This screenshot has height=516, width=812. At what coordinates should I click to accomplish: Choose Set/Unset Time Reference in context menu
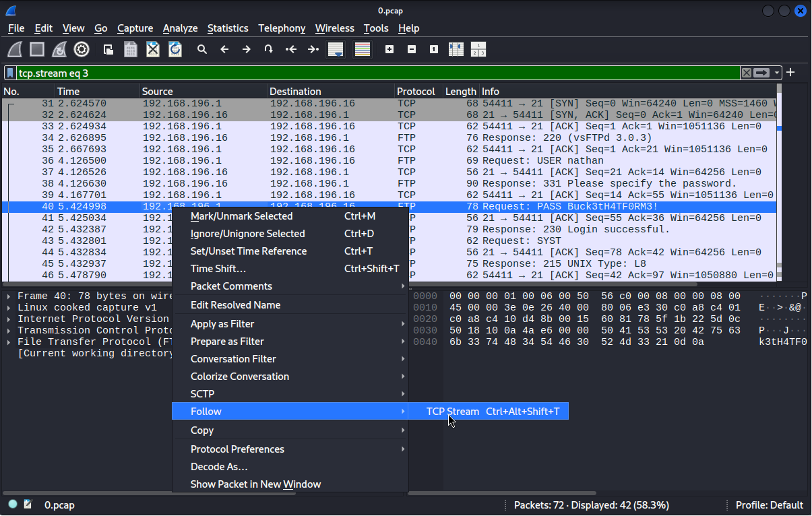(x=290, y=251)
